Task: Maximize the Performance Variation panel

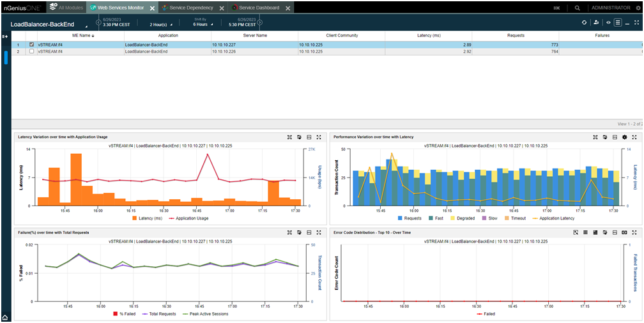Action: tap(634, 137)
